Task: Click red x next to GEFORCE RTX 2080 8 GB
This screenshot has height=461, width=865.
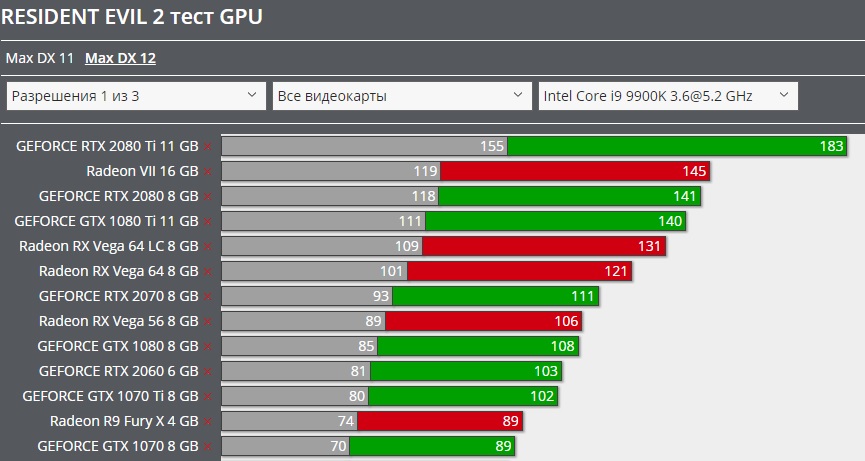Action: point(207,196)
